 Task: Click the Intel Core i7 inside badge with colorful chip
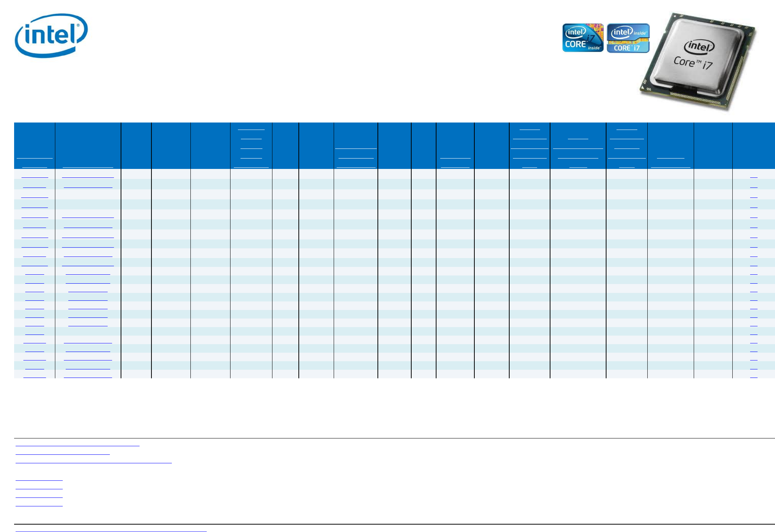tap(583, 38)
